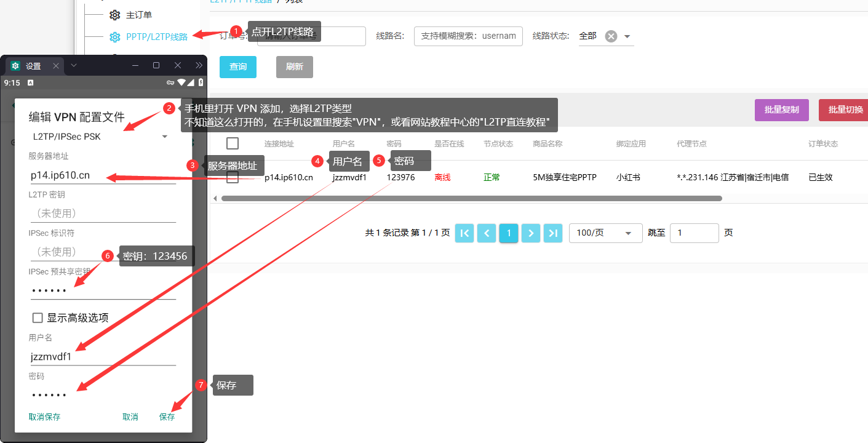Close the 设置 tab with its X
Image resolution: width=868 pixels, height=443 pixels.
(55, 66)
